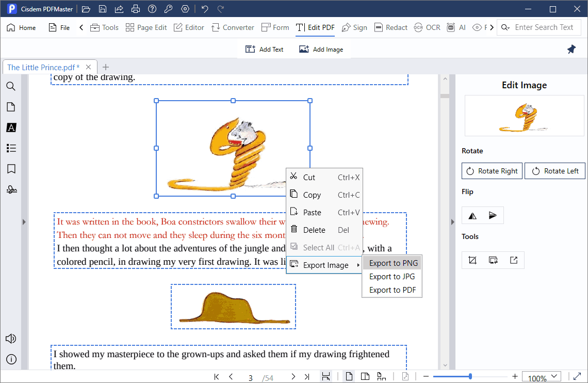
Task: Go to the last page
Action: (307, 377)
